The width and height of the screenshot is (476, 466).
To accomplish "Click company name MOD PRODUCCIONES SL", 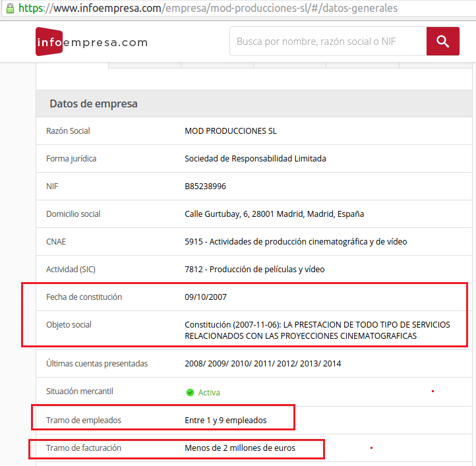I will pyautogui.click(x=231, y=131).
